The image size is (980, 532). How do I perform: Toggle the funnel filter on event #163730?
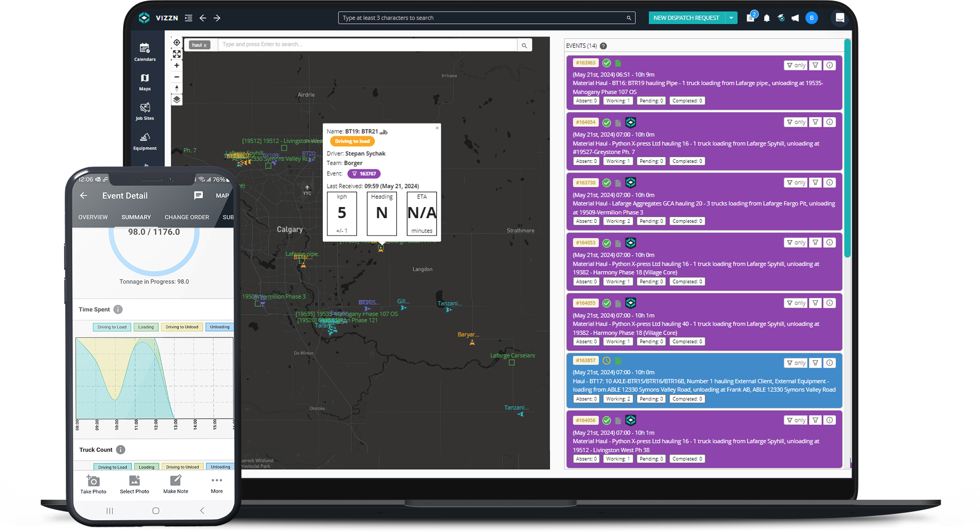pos(815,182)
